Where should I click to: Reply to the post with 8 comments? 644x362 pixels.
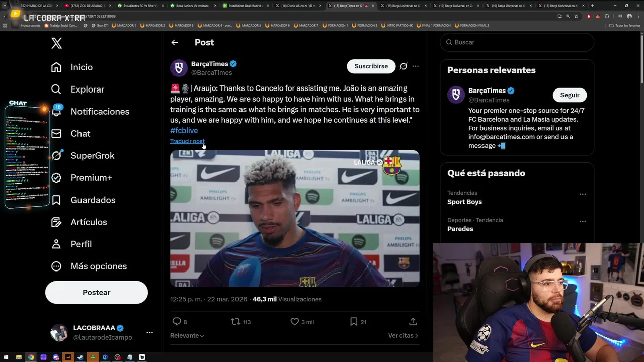(x=180, y=322)
